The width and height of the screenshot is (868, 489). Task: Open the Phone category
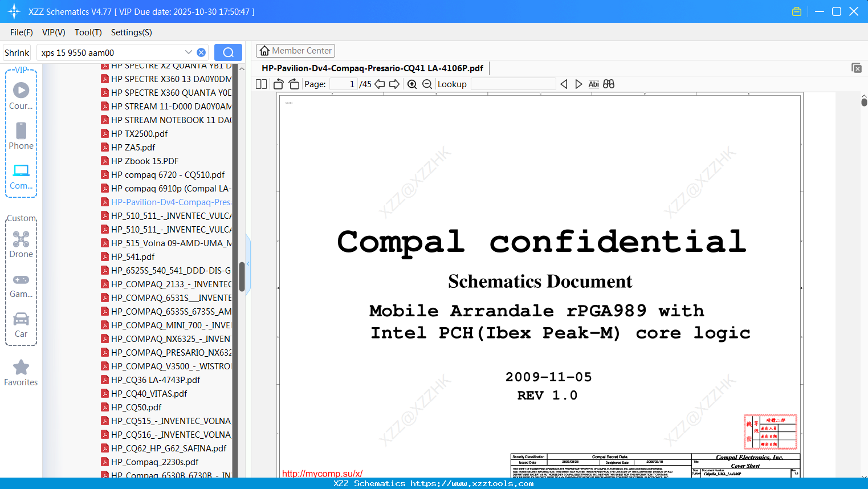click(21, 136)
